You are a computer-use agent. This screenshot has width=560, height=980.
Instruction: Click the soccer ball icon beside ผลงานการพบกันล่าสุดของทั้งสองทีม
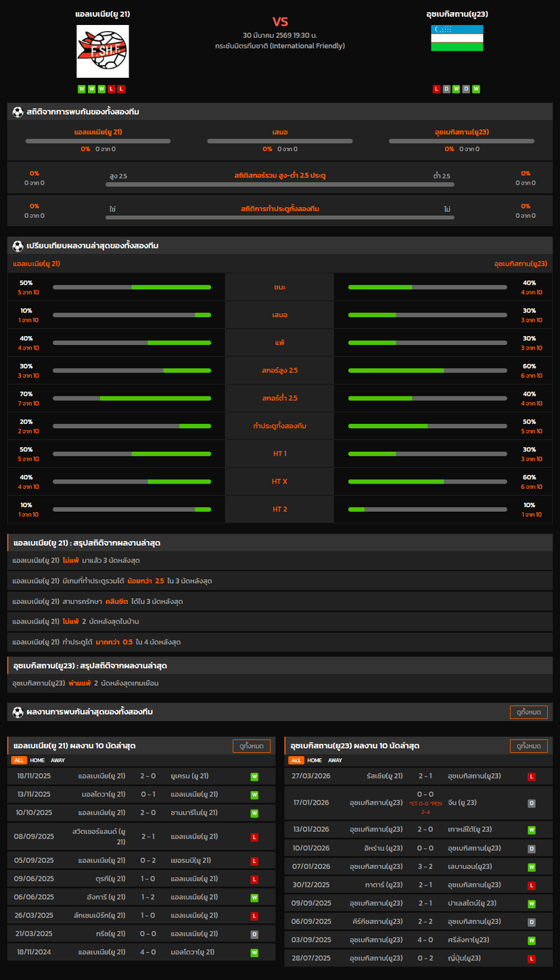click(x=18, y=712)
